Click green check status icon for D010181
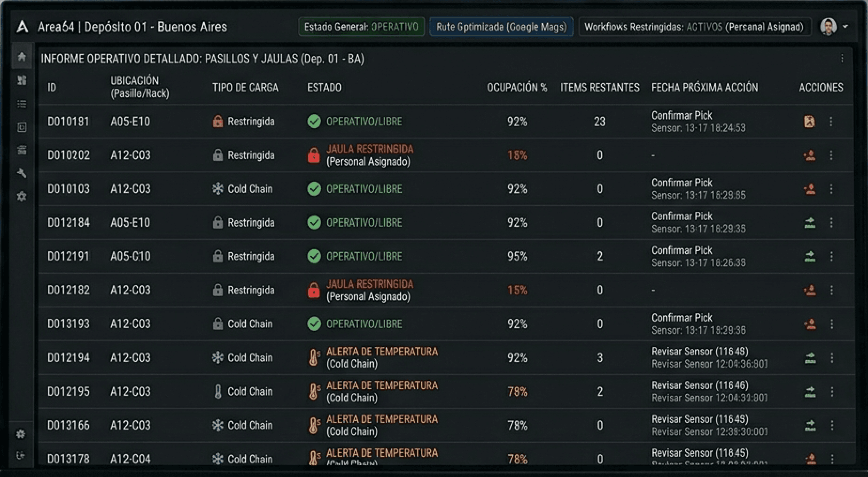This screenshot has width=868, height=477. coord(314,122)
